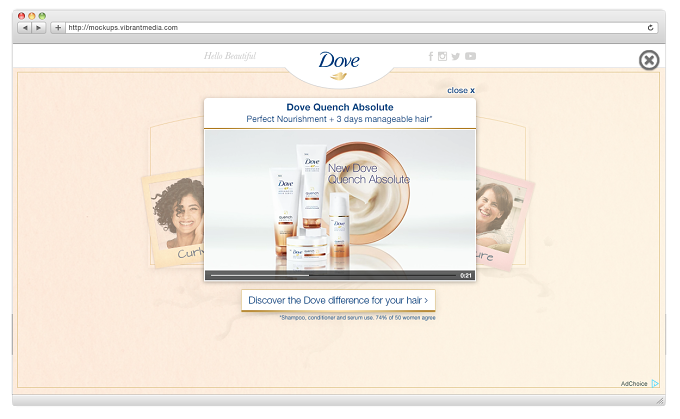This screenshot has height=419, width=680.
Task: Seek using the video progress bar
Action: (x=333, y=275)
